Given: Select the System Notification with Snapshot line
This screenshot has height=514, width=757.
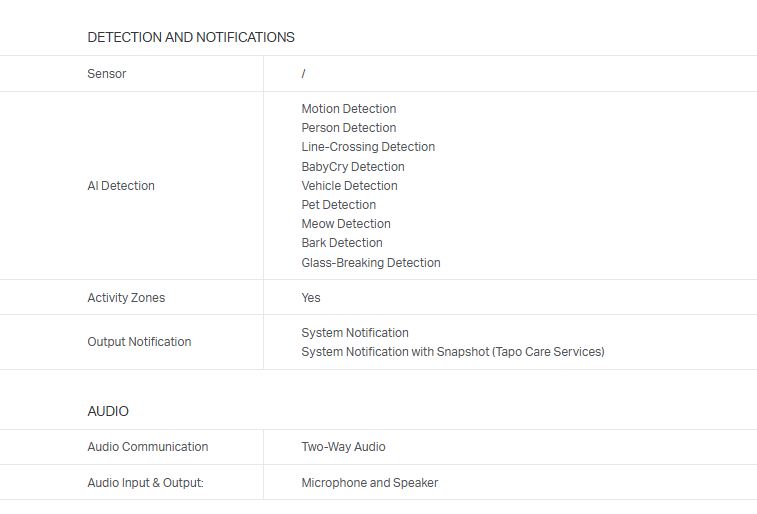Looking at the screenshot, I should tap(453, 352).
